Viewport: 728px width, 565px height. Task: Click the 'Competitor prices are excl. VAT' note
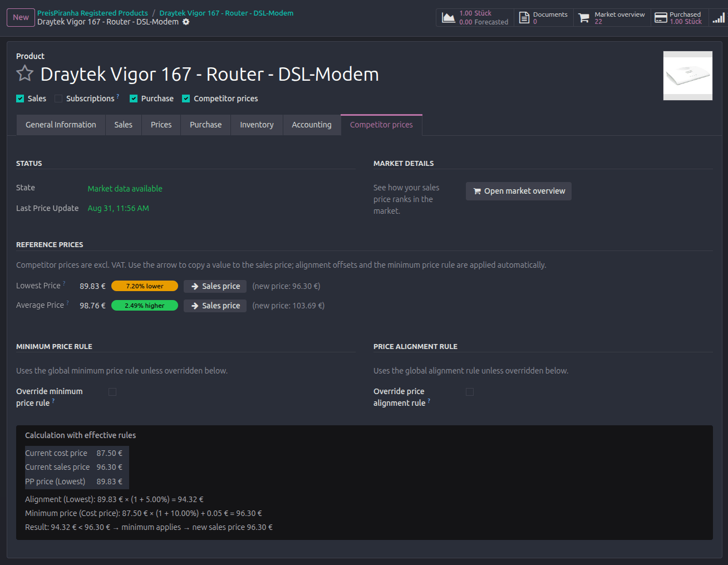[281, 265]
